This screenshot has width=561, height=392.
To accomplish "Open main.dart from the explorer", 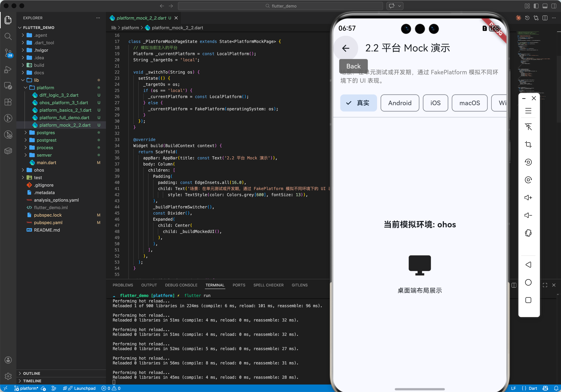I will [x=46, y=163].
